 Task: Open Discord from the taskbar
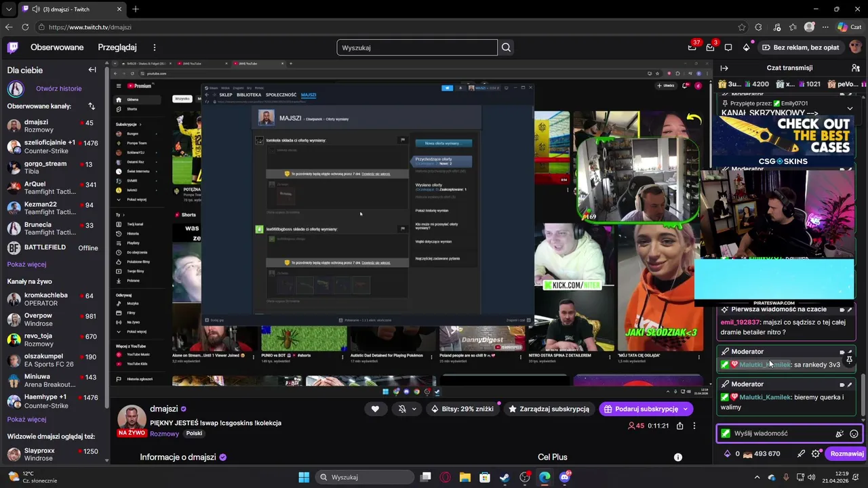(564, 477)
